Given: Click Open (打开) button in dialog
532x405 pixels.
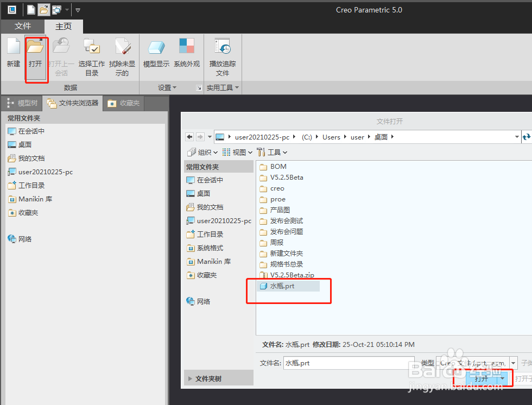Looking at the screenshot, I should [481, 378].
